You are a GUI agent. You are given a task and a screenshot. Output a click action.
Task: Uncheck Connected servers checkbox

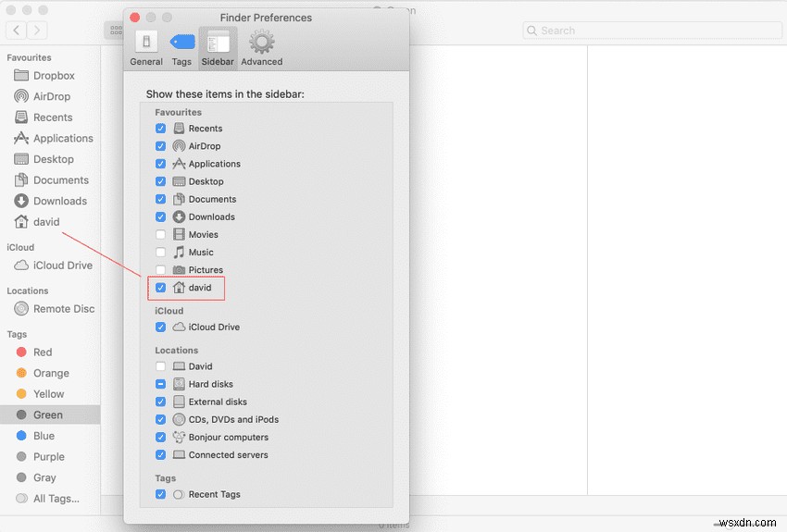[160, 455]
